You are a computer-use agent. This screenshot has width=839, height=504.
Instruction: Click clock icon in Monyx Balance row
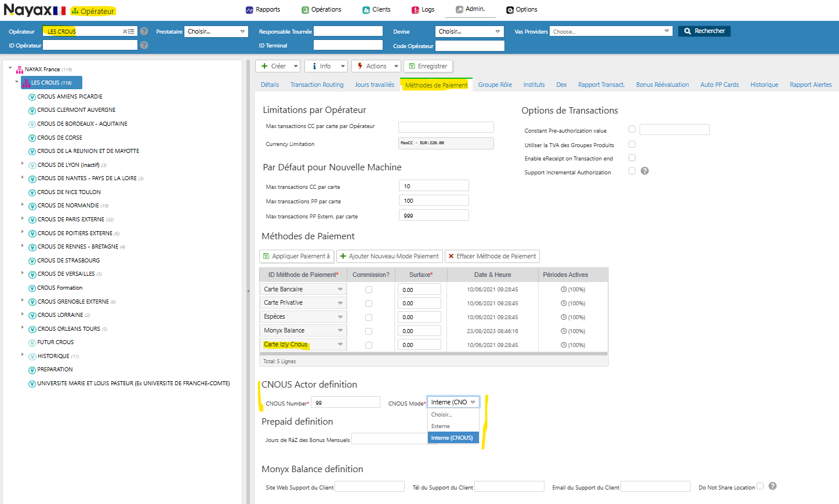pos(564,331)
